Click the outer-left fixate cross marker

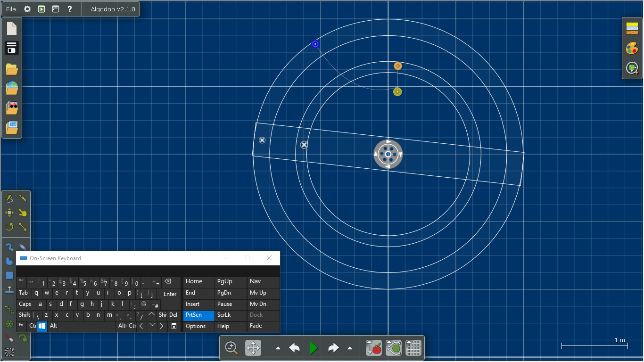pos(262,140)
